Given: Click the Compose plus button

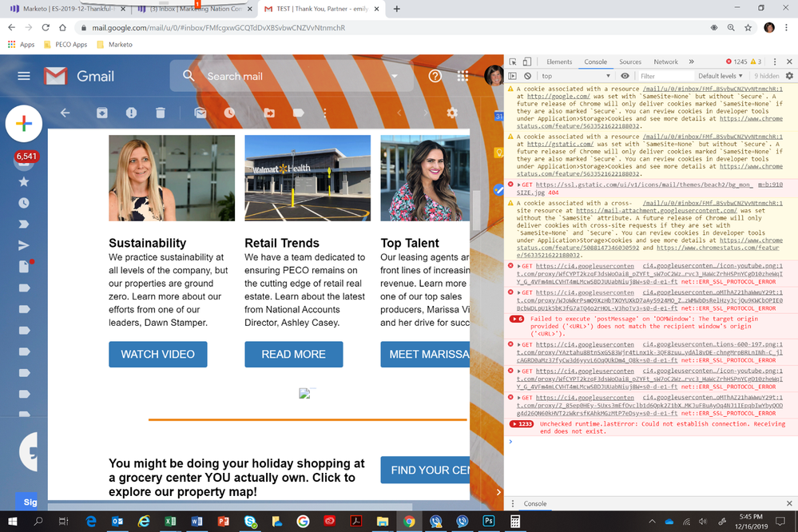Looking at the screenshot, I should coord(24,123).
